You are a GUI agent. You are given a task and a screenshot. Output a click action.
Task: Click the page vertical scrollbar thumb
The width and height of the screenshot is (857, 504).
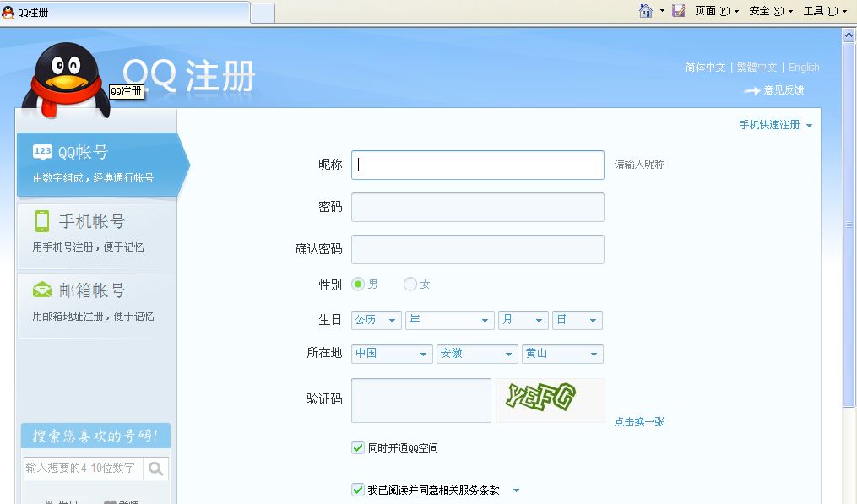[849, 225]
